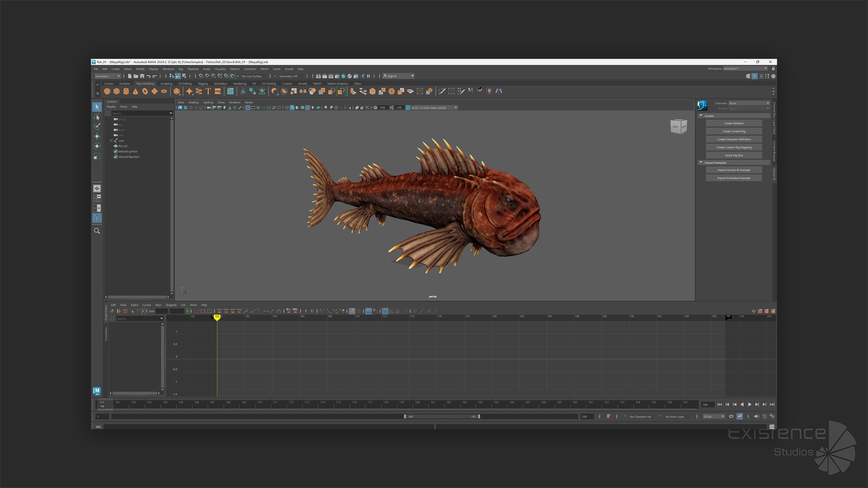Screen dimensions: 868x488
Task: Click the polygon cone shelf icon
Action: (x=135, y=91)
